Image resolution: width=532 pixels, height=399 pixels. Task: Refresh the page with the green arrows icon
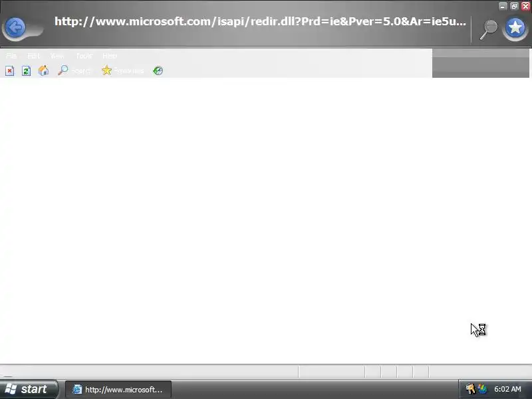tap(26, 70)
